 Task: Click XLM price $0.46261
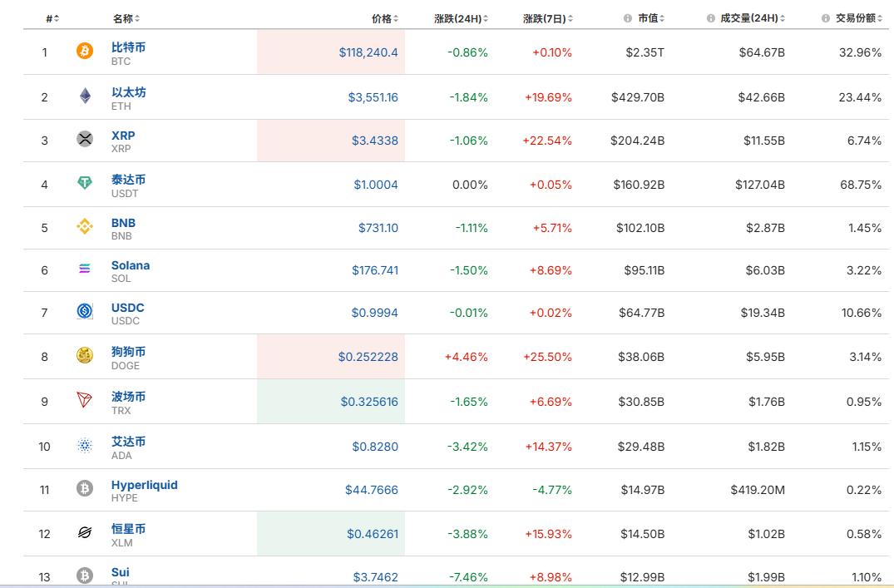click(373, 534)
